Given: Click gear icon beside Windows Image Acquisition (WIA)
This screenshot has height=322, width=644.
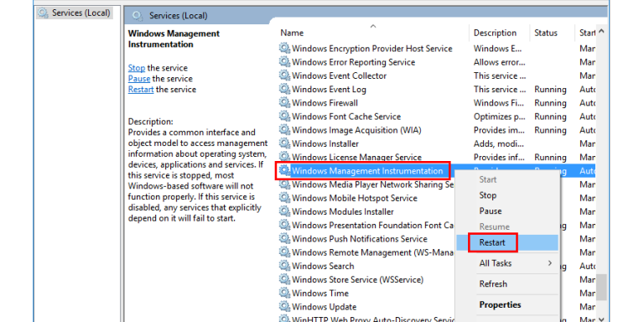Looking at the screenshot, I should point(284,130).
